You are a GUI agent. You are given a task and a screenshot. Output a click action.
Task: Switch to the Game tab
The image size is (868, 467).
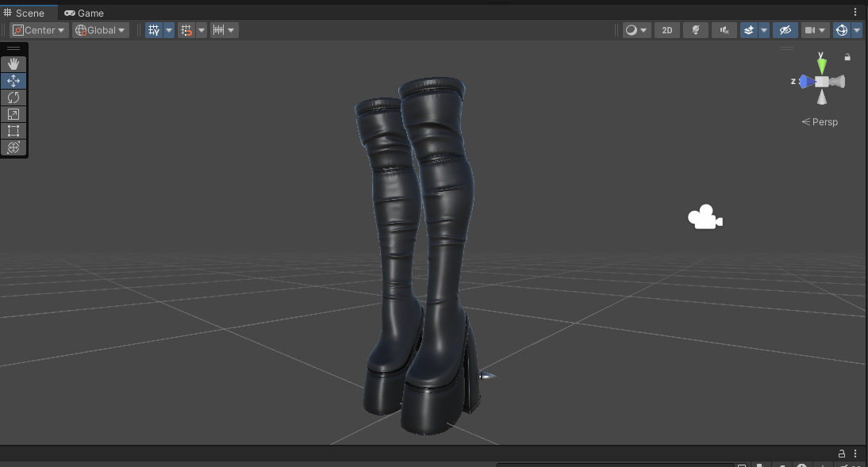pos(84,13)
